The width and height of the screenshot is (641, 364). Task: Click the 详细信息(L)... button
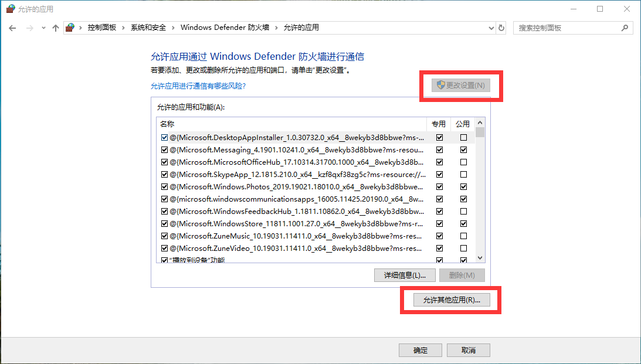(404, 275)
